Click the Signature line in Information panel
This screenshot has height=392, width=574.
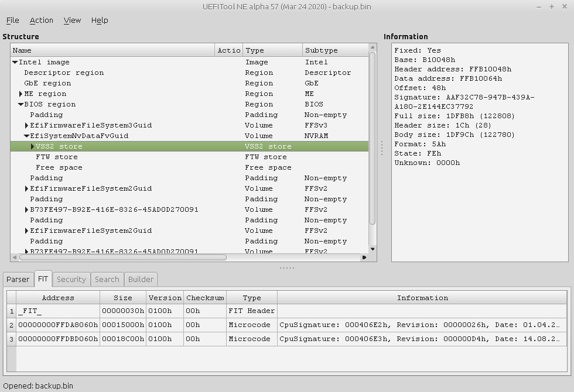tap(464, 102)
